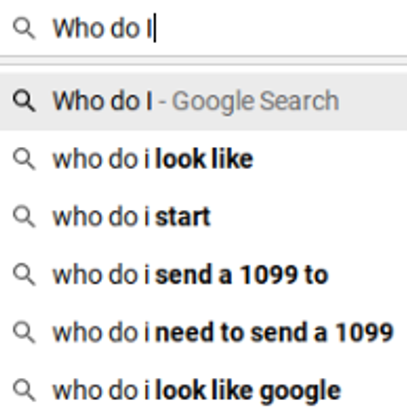Click the bold magnifier beside Google Search row
The image size is (407, 420).
point(24,101)
